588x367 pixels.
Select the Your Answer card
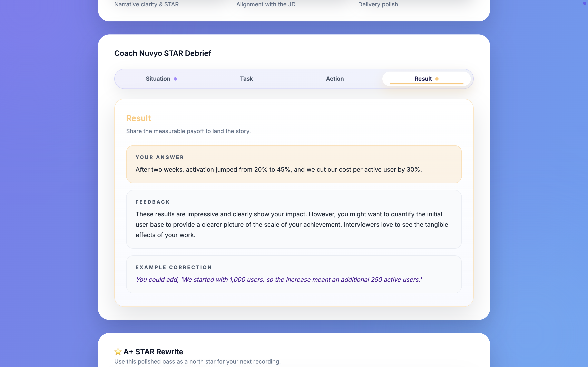(x=294, y=164)
